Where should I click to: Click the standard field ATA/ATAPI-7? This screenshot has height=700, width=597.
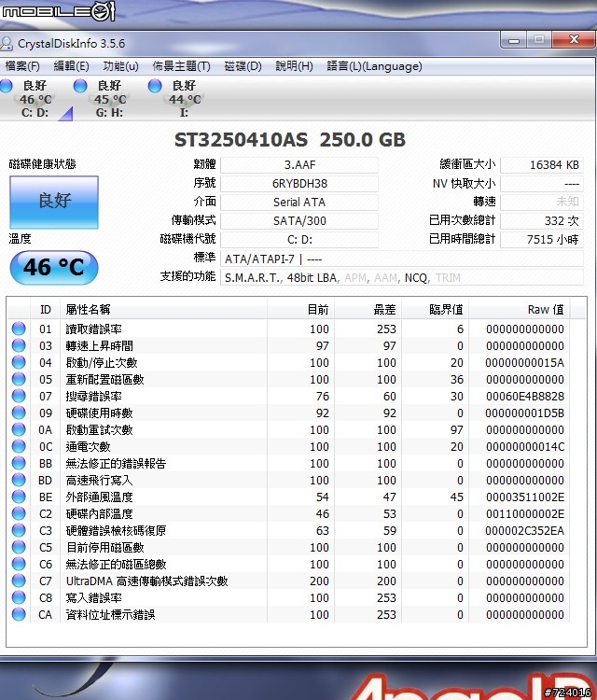(401, 259)
